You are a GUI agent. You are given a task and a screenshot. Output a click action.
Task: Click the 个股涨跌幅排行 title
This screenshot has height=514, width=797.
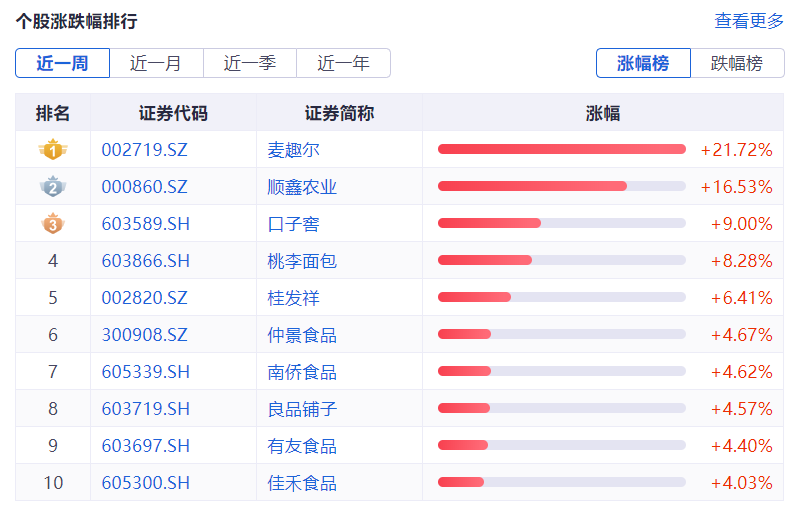coord(76,21)
